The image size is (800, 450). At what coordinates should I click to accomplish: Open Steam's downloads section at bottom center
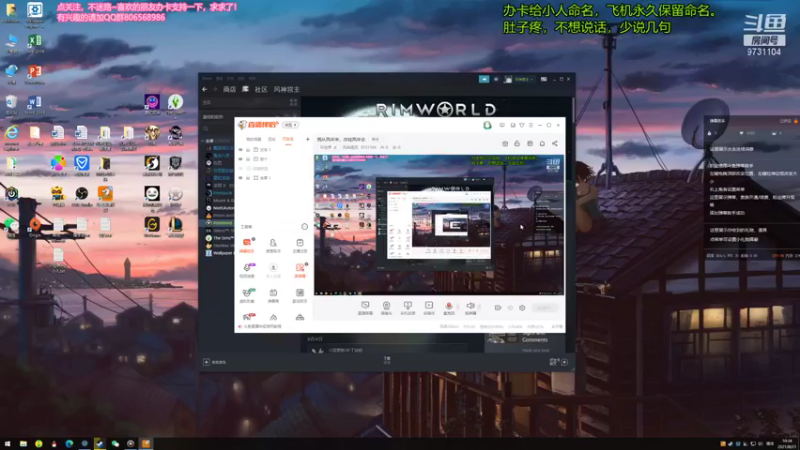click(x=387, y=360)
